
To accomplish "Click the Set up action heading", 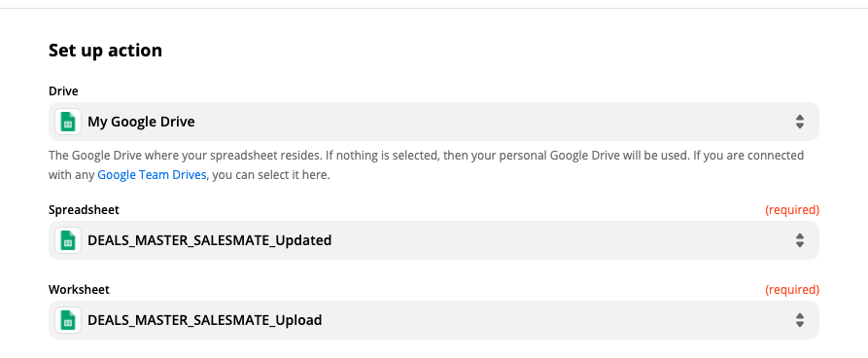I will tap(105, 51).
